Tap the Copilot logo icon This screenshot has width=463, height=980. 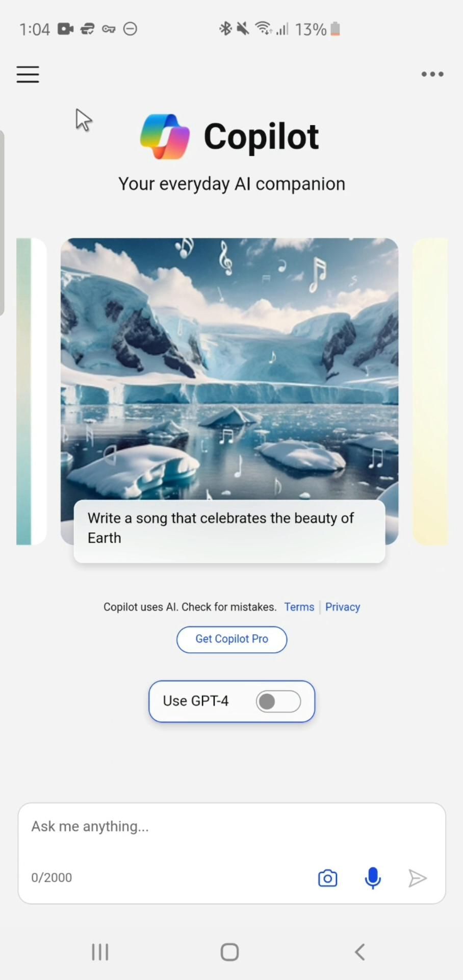point(165,136)
